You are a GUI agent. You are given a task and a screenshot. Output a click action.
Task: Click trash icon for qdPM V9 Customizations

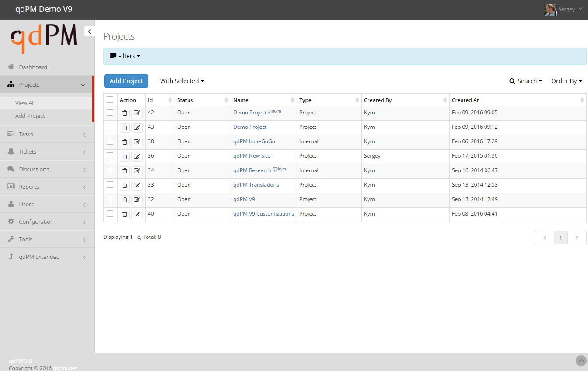125,214
